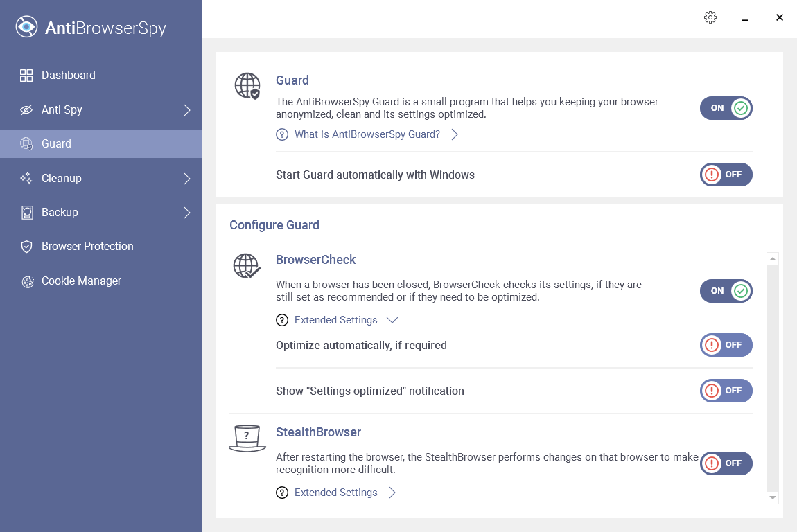Click the Dashboard grid icon in sidebar
The width and height of the screenshot is (797, 532).
pyautogui.click(x=26, y=76)
